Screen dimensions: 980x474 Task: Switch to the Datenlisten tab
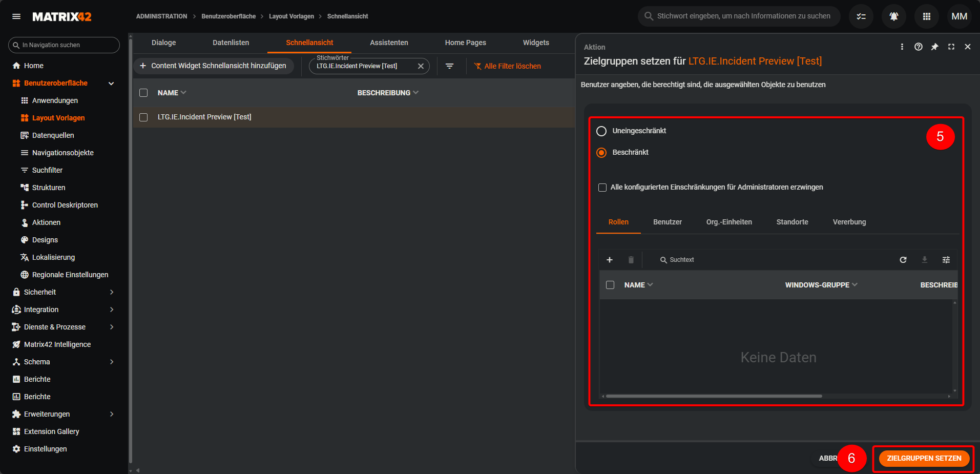pos(231,43)
